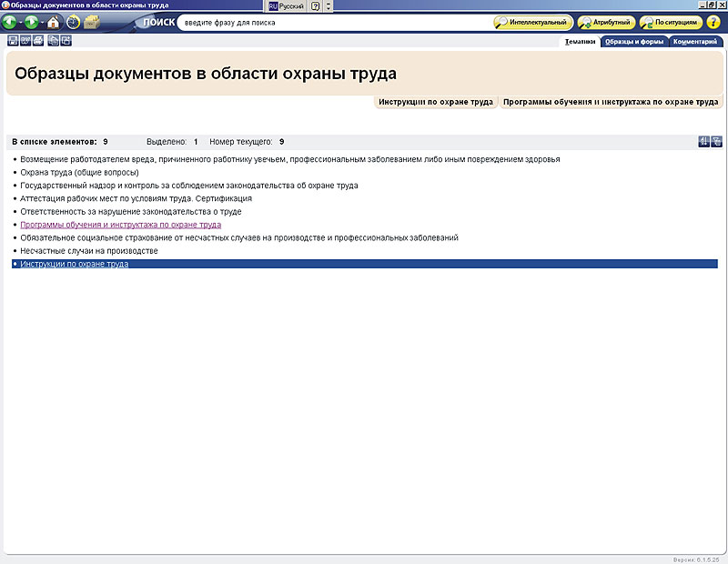The width and height of the screenshot is (728, 564).
Task: Click the Print icon in toolbar
Action: 38,41
